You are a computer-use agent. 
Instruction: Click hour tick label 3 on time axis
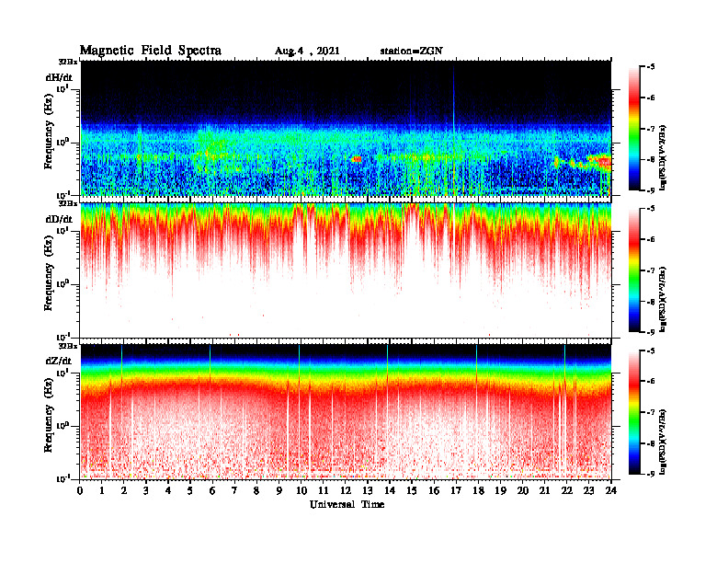point(146,490)
